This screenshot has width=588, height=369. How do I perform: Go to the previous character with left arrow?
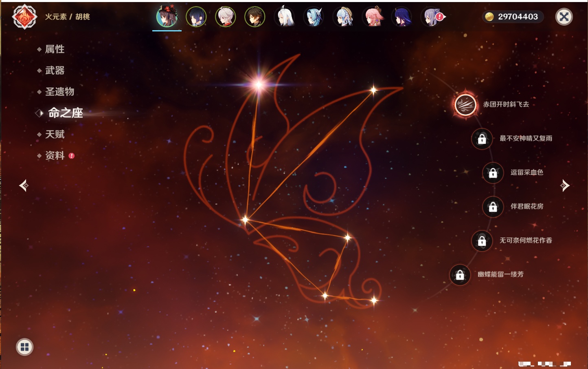tap(24, 186)
